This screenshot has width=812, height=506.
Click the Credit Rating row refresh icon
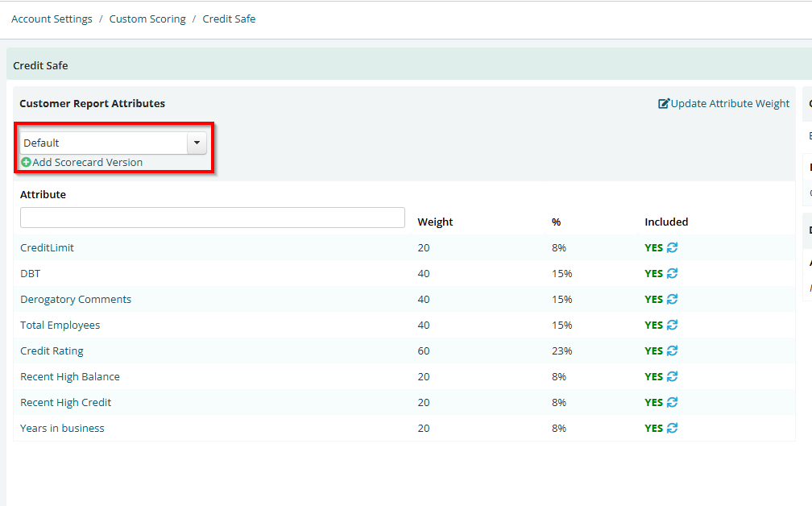coord(672,350)
